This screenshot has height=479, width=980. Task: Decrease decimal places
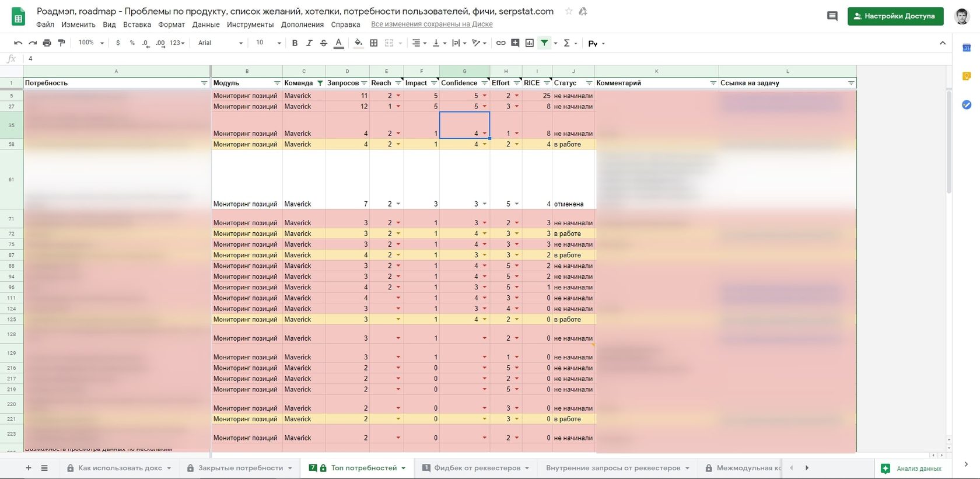[x=146, y=43]
